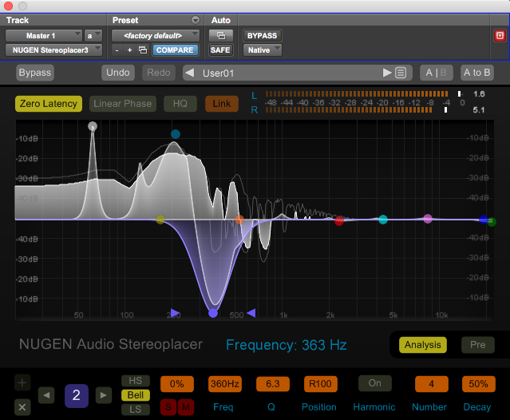The height and width of the screenshot is (420, 510).
Task: Click the teal blue band node
Action: tap(176, 134)
